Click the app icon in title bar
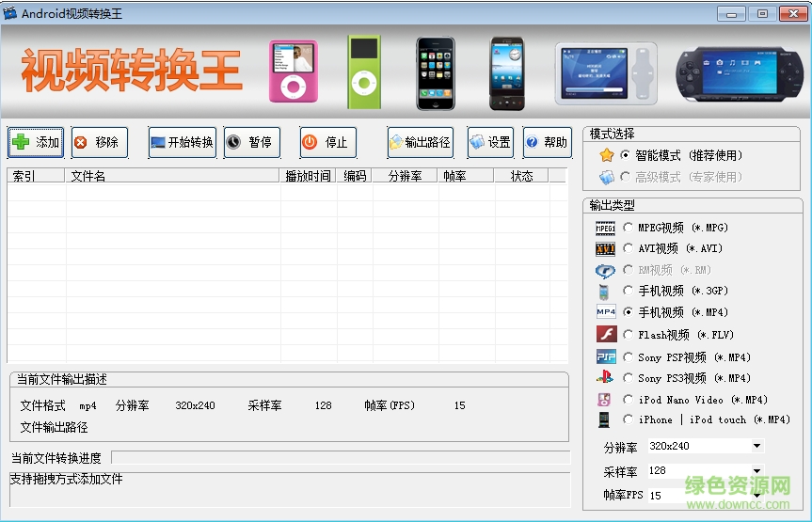Viewport: 812px width, 522px height. pyautogui.click(x=9, y=12)
